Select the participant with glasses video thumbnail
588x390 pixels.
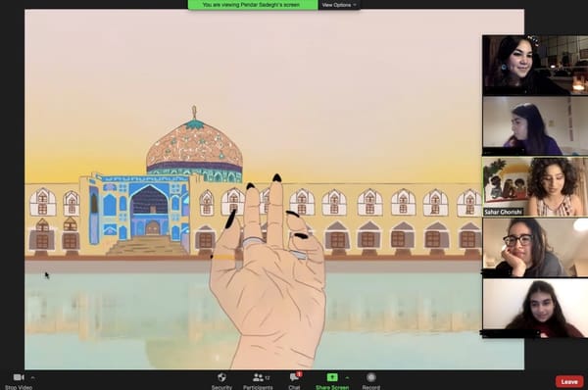coord(535,248)
